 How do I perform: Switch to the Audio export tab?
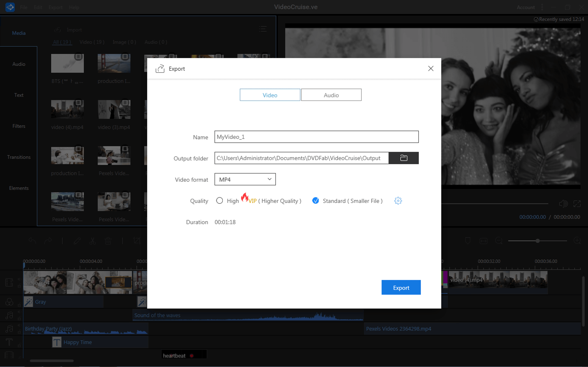(x=331, y=95)
